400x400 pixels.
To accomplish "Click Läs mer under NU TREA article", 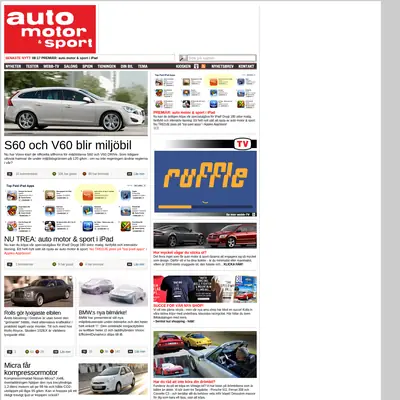I will point(139,264).
